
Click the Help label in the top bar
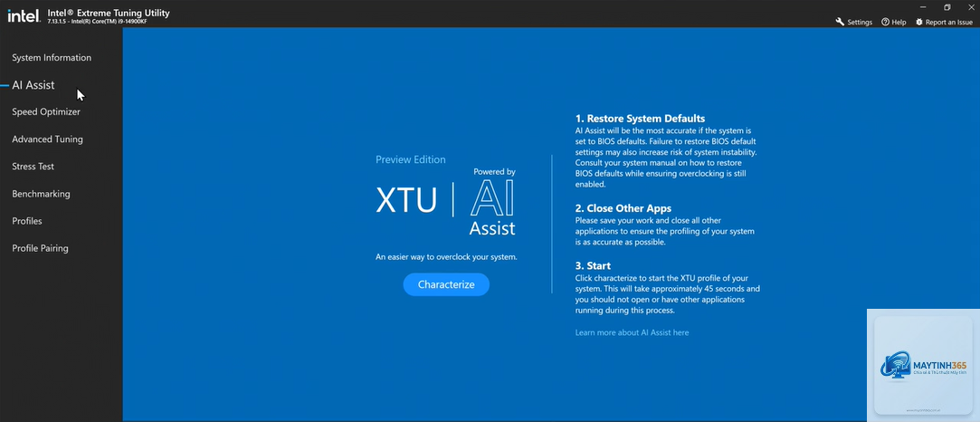pos(899,23)
